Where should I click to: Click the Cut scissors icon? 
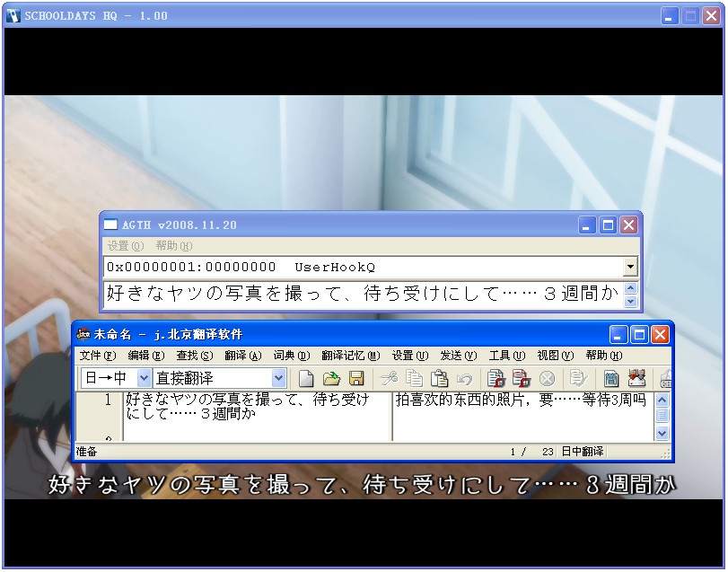(388, 378)
